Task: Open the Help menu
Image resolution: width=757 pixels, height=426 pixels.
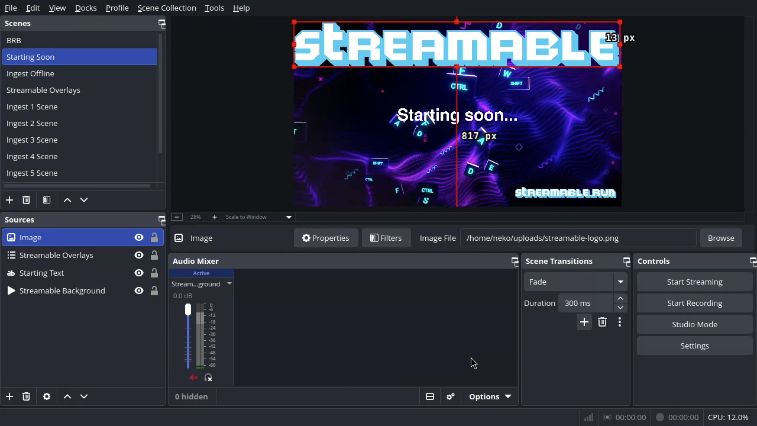Action: coord(241,8)
